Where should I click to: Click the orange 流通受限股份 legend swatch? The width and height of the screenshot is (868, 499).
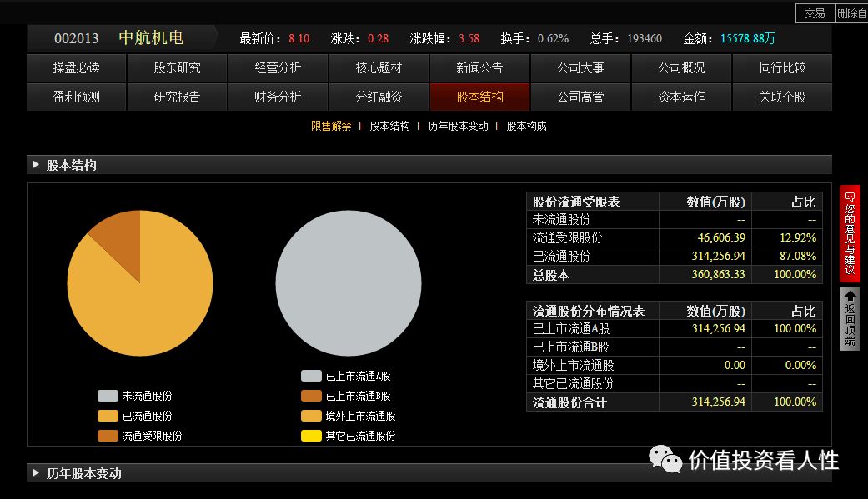[108, 436]
